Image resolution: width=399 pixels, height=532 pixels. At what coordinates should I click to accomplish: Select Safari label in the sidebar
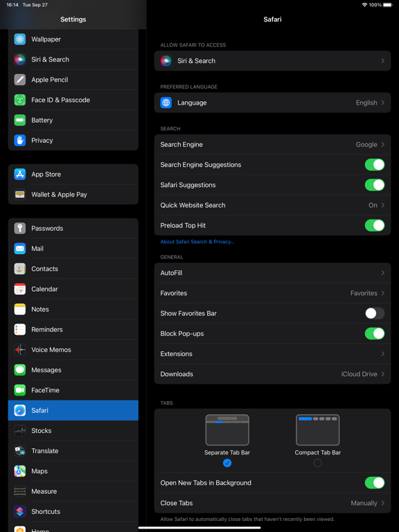tap(39, 410)
